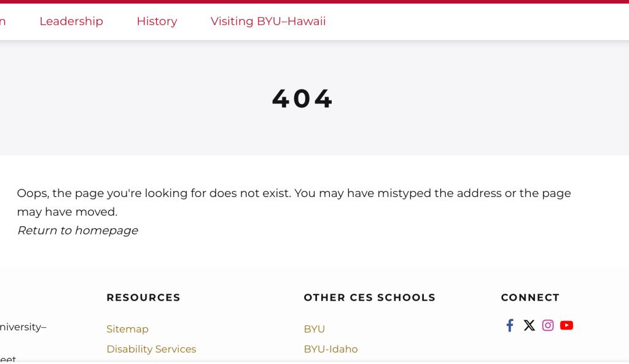Click the CONNECT footer heading
The image size is (629, 364).
pyautogui.click(x=530, y=298)
